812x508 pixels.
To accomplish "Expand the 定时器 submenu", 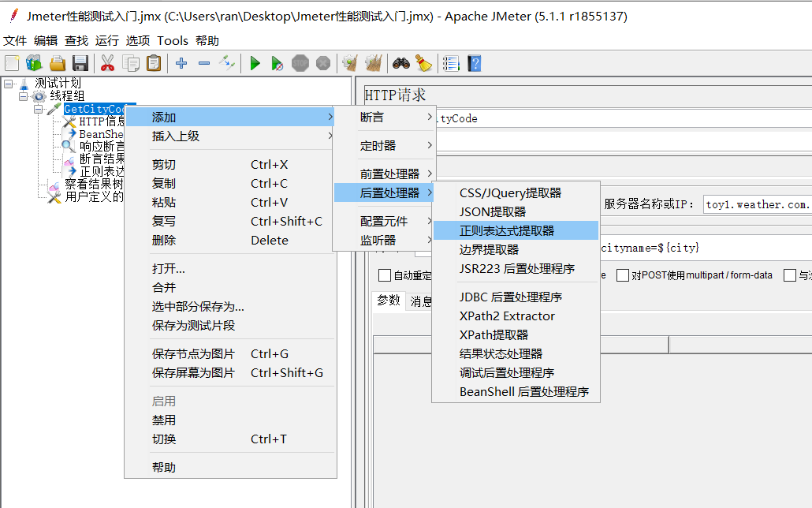I will 384,146.
